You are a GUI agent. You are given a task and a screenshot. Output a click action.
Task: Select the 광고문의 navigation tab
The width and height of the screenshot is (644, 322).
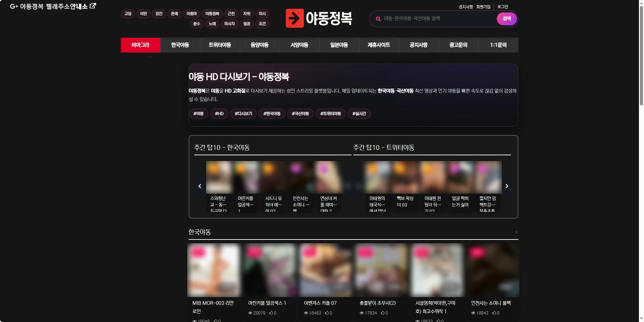458,45
